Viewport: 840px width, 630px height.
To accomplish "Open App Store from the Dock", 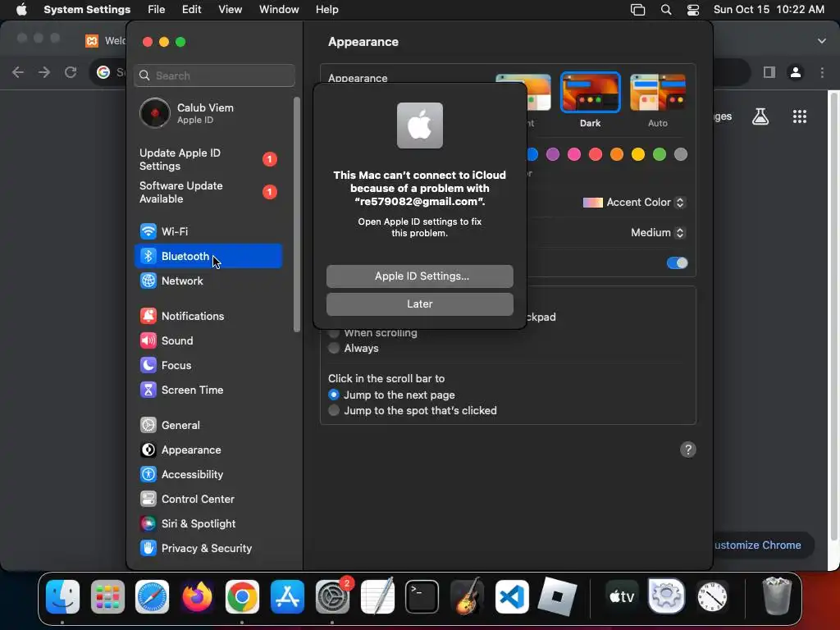I will 287,597.
